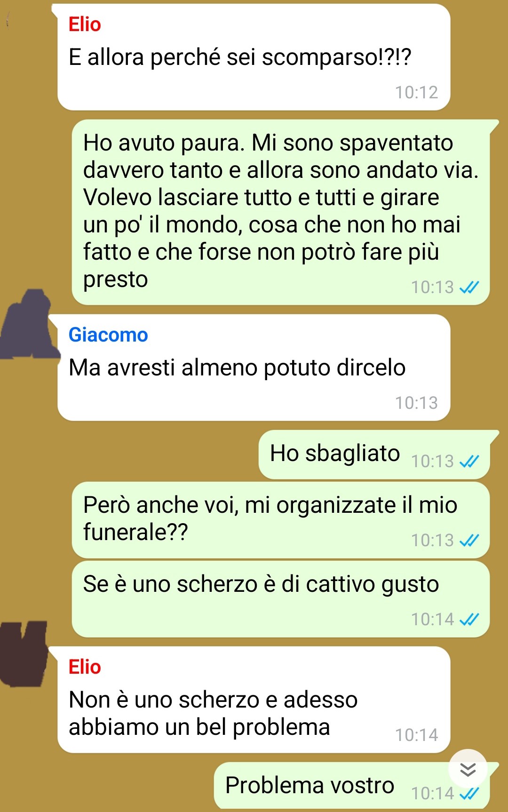Tap read receipt ticks on 'Ho sbagliato'
Screen dimensions: 508x812
(469, 462)
